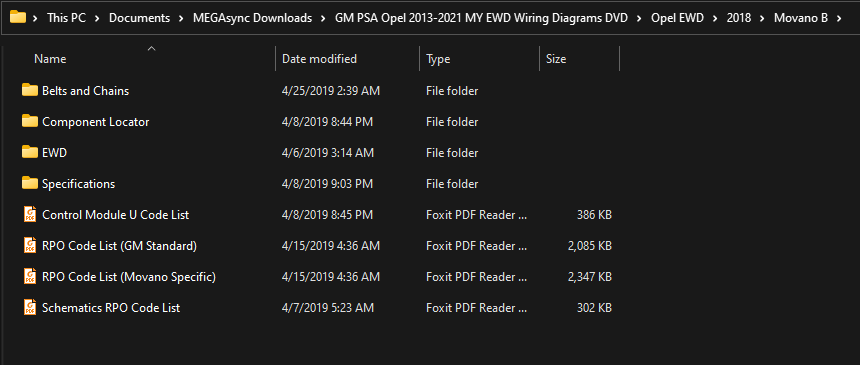Viewport: 860px width, 365px height.
Task: Go to GM PSA Opel 2013-2021 DVD breadcrumb
Action: coord(481,18)
